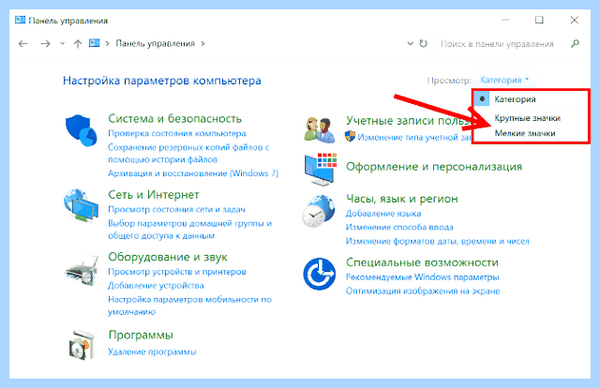Click Добавление языка link
Viewport: 600px width, 388px height.
pyautogui.click(x=383, y=214)
